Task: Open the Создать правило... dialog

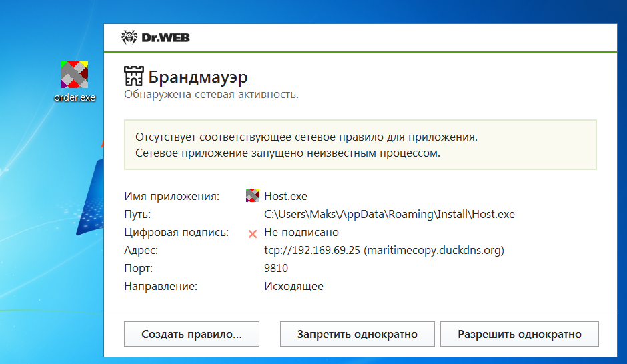Action: click(x=191, y=334)
